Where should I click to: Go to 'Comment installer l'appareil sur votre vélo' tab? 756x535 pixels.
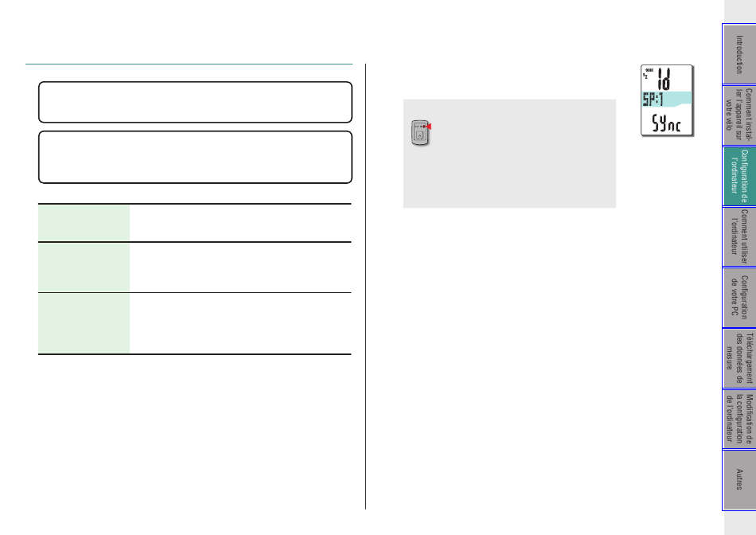click(739, 115)
